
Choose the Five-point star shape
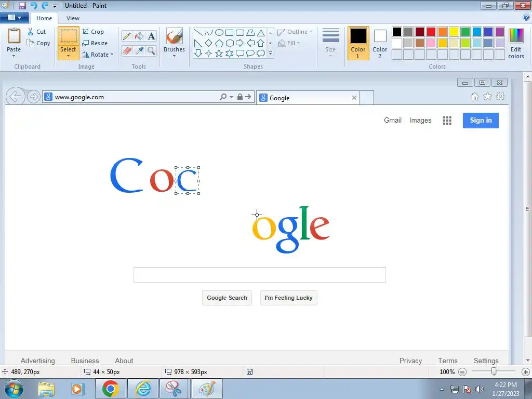(219, 54)
